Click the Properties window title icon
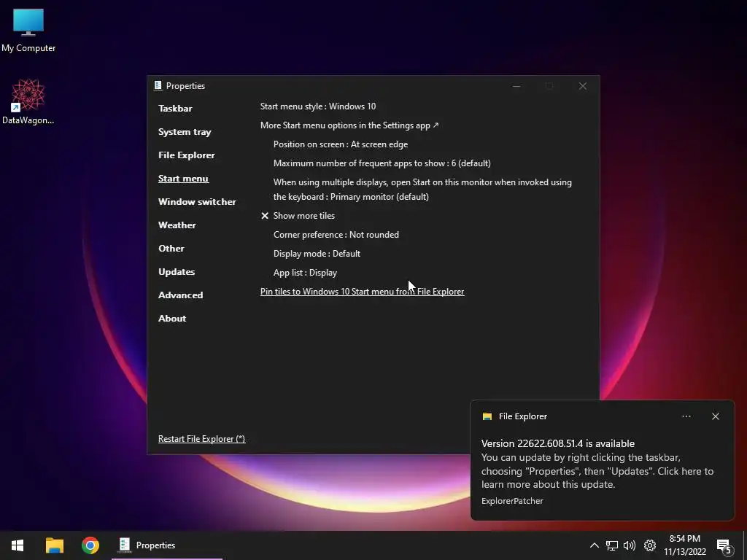 tap(158, 86)
